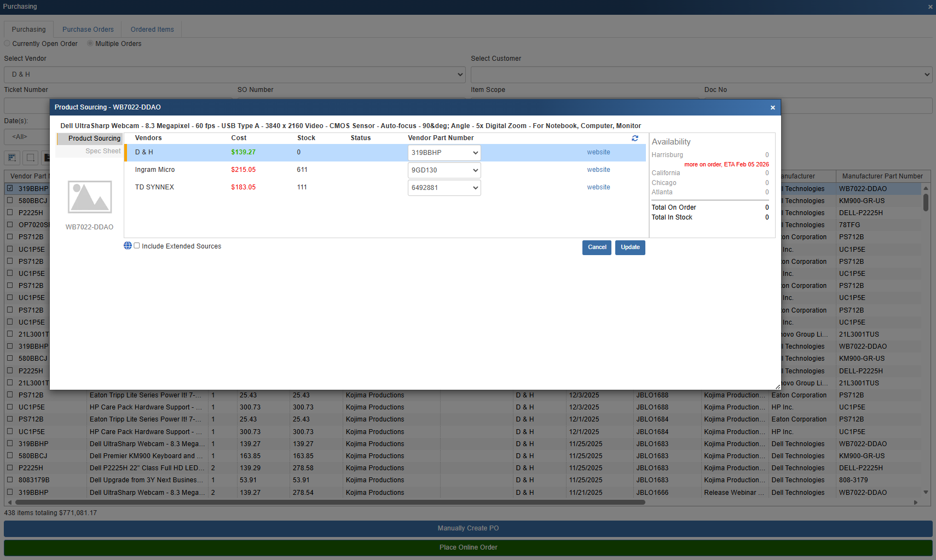Click the Cancel button in sourcing dialog
Image resolution: width=936 pixels, height=560 pixels.
597,247
